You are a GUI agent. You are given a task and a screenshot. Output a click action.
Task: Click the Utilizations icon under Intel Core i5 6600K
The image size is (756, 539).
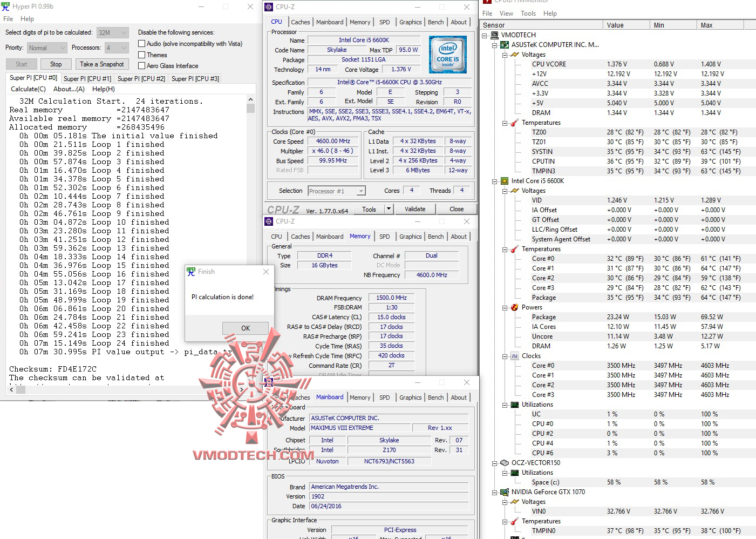click(x=514, y=405)
